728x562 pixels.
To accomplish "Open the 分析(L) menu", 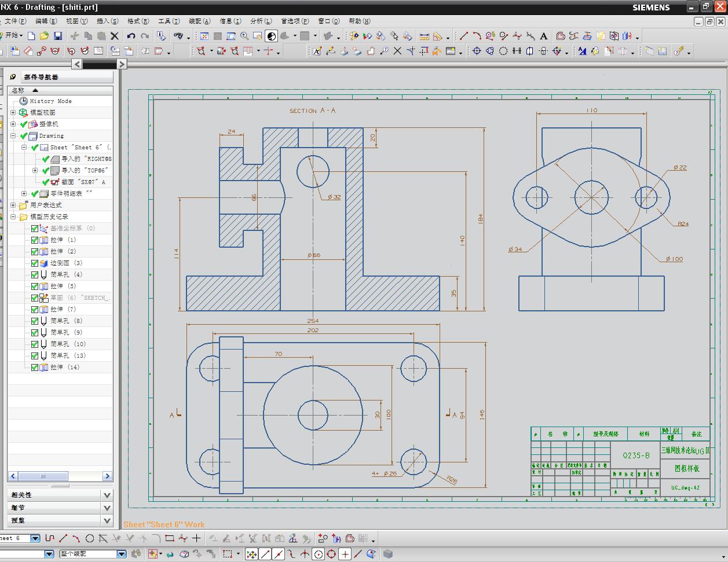I will [x=261, y=21].
